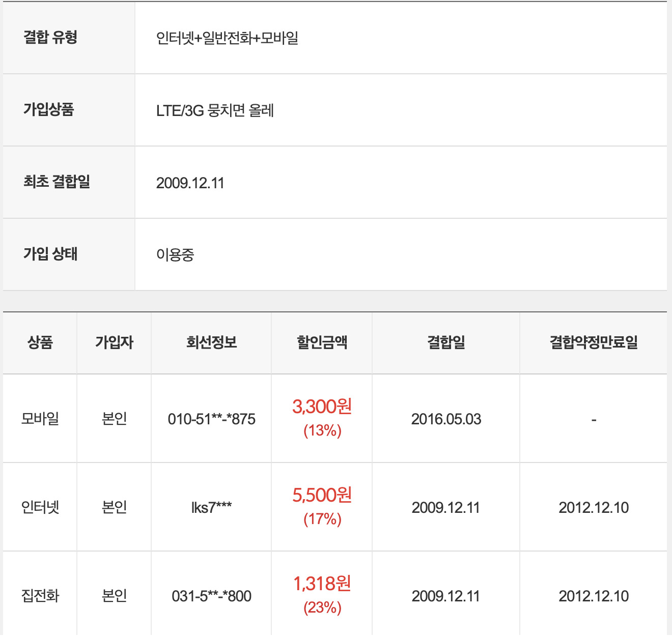Click the 인터넷+일반전화+모바일 value text
The height and width of the screenshot is (637, 672).
pyautogui.click(x=227, y=38)
